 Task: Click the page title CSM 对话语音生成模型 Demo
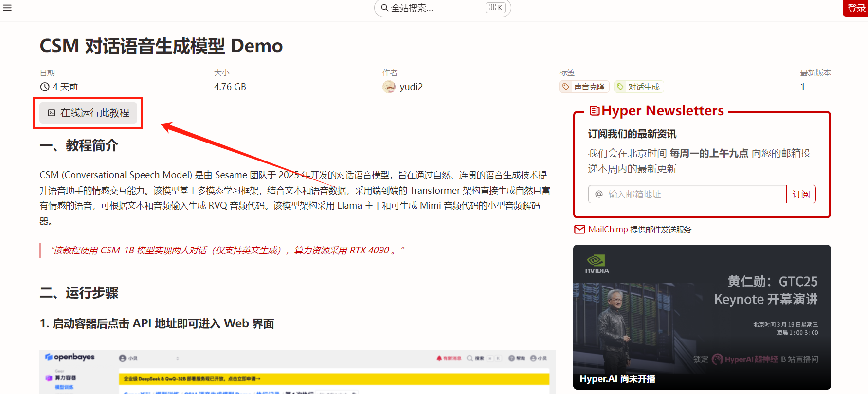pos(161,46)
